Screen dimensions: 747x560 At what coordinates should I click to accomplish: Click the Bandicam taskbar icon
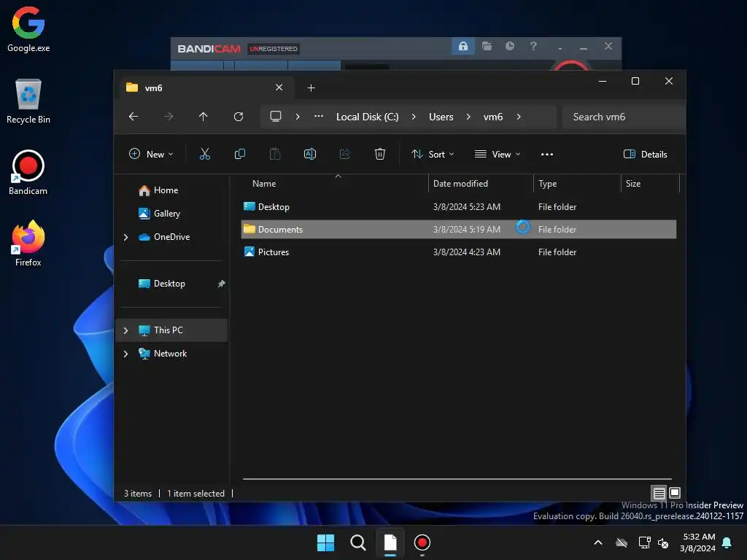422,542
